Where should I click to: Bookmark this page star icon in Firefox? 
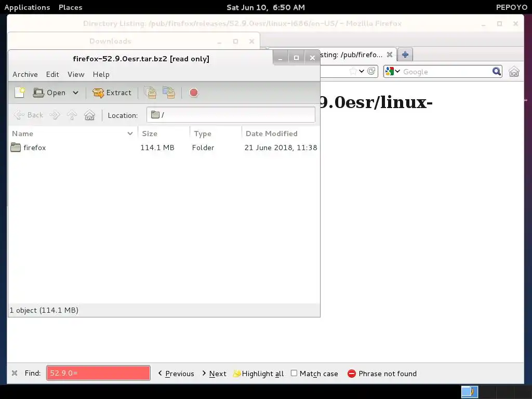[353, 71]
